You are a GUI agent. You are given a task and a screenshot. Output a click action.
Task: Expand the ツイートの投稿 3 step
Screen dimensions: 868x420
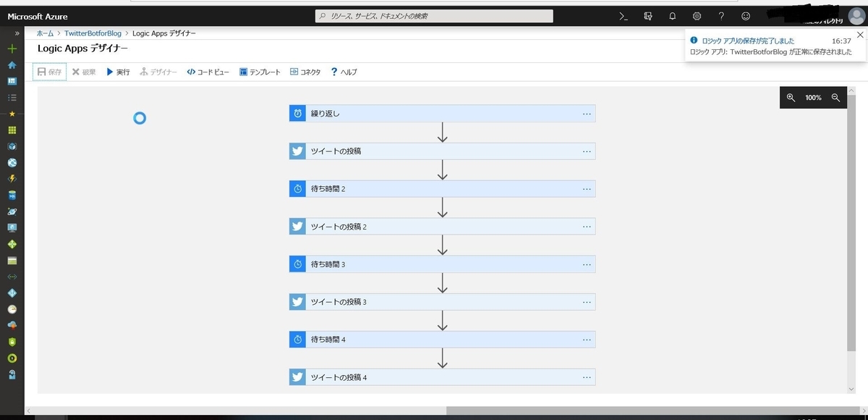coord(442,302)
